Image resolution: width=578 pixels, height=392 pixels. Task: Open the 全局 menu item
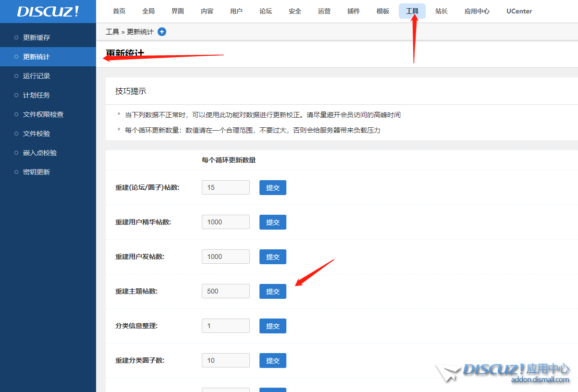148,11
